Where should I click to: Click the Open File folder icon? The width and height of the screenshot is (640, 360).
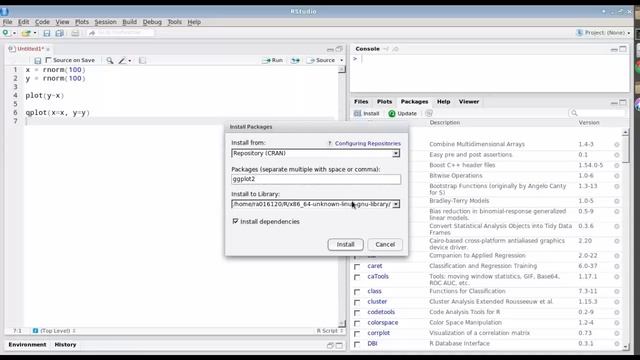(26, 33)
